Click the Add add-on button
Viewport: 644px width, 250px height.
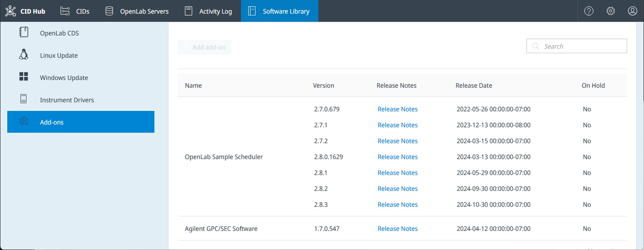coord(204,47)
